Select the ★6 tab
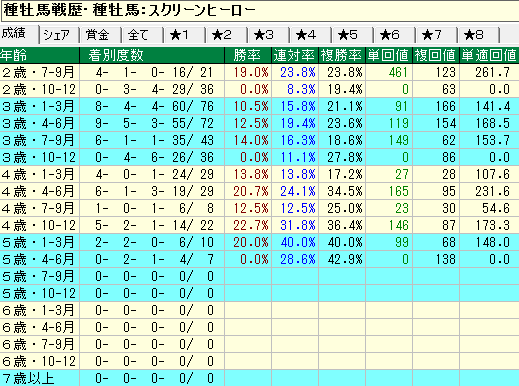 [x=394, y=35]
